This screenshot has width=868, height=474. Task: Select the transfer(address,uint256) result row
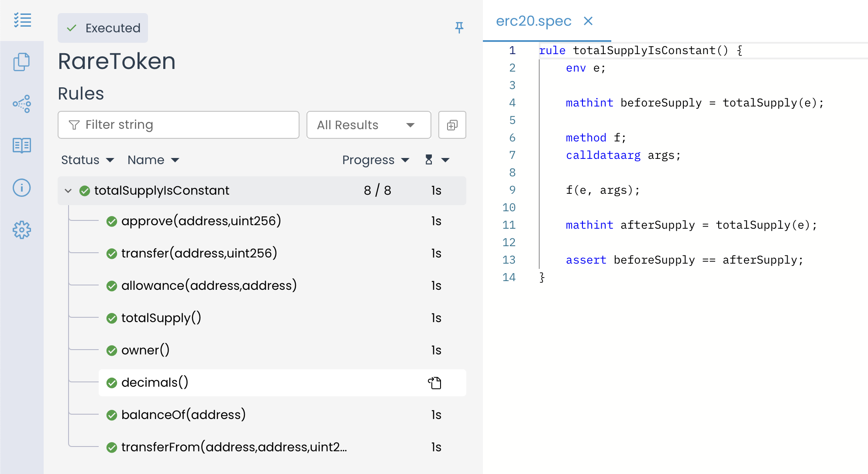click(199, 253)
